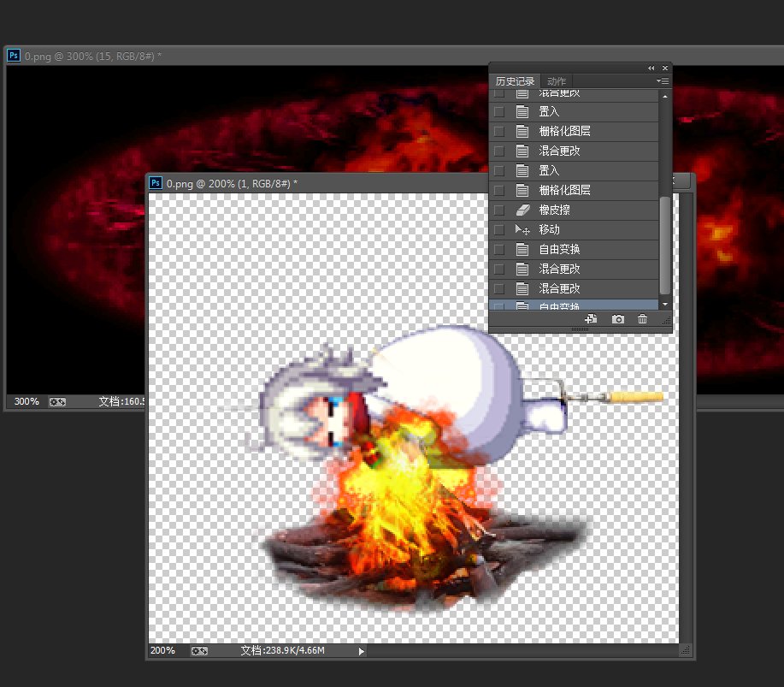Toggle checkbox beside 自由变换 state below 移动

pos(499,249)
